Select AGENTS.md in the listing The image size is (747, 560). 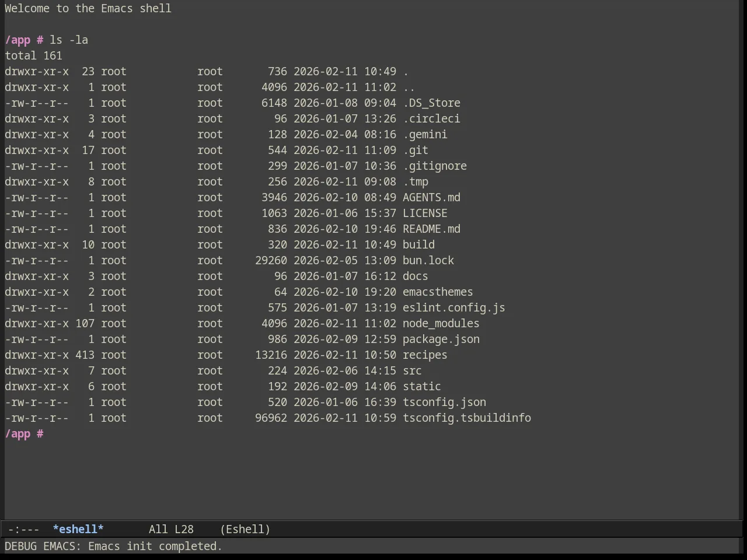[x=431, y=198]
